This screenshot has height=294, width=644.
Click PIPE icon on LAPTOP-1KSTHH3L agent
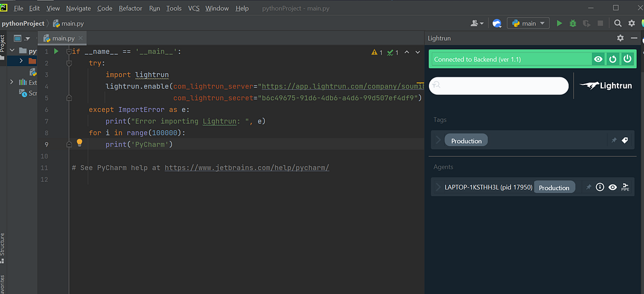coord(626,187)
